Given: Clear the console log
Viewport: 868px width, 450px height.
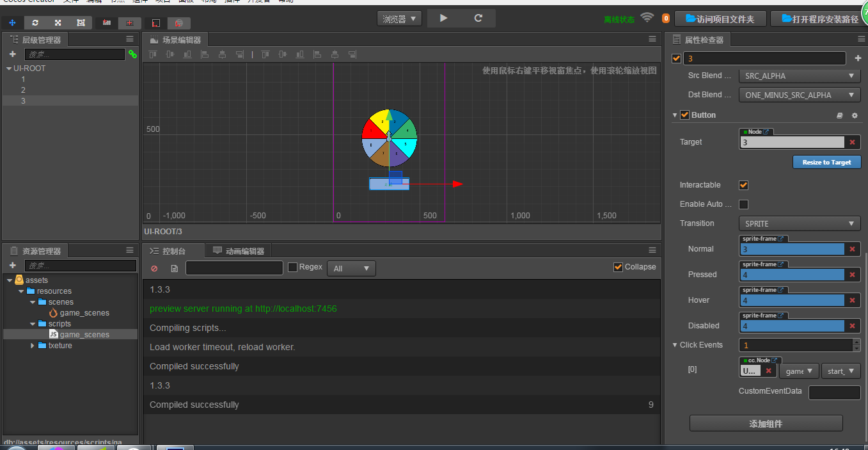Looking at the screenshot, I should coord(154,268).
